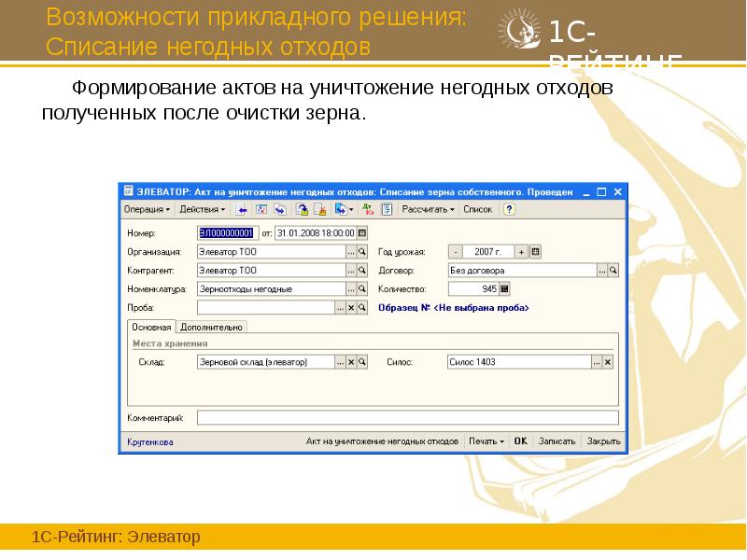Viewport: 747px width, 560px height.
Task: Click the document structure icon
Action: pyautogui.click(x=386, y=207)
